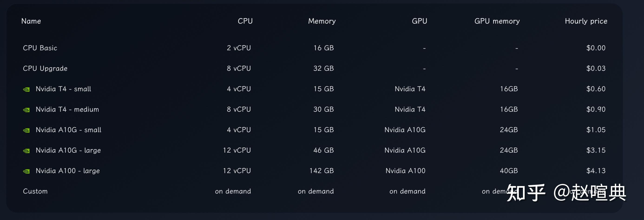Click the Hourly price column header
644x220 pixels.
tap(586, 21)
